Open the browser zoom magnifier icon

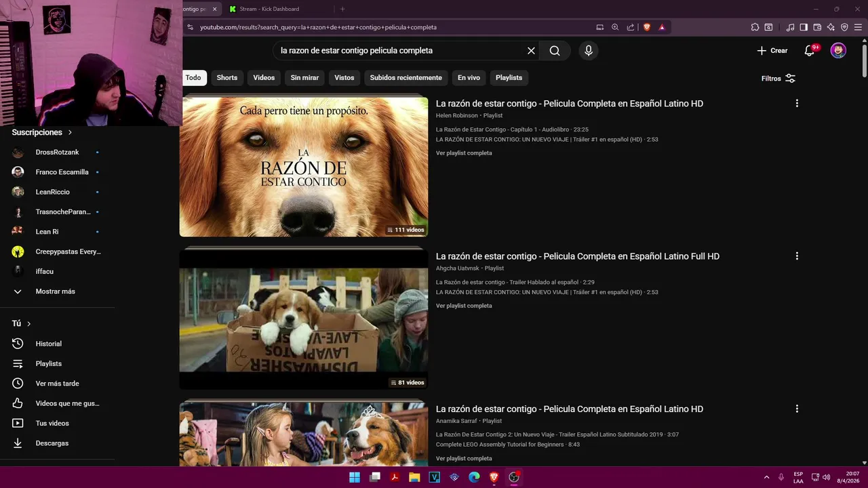tap(615, 27)
